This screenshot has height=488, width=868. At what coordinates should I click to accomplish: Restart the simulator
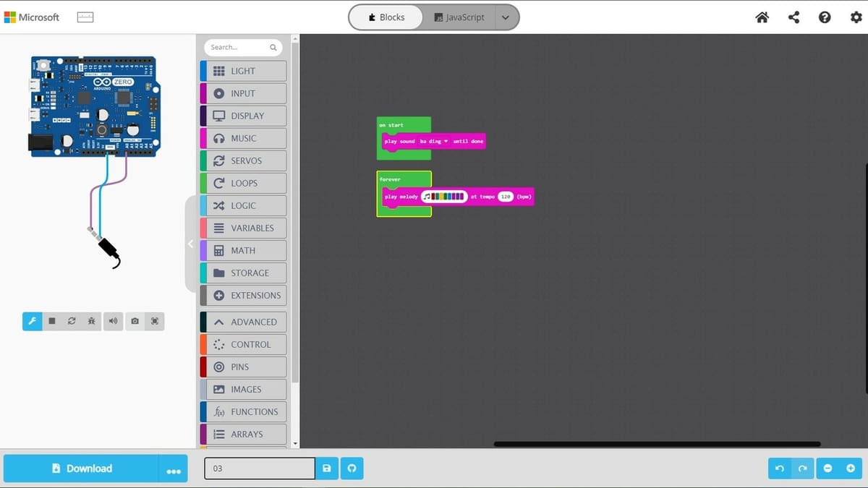[x=72, y=321]
